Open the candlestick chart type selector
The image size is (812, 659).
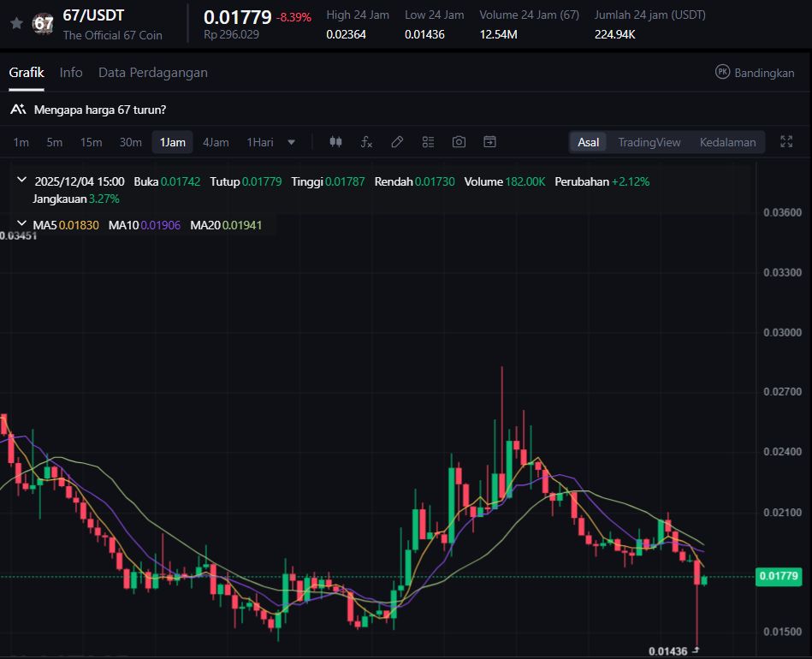[x=335, y=142]
